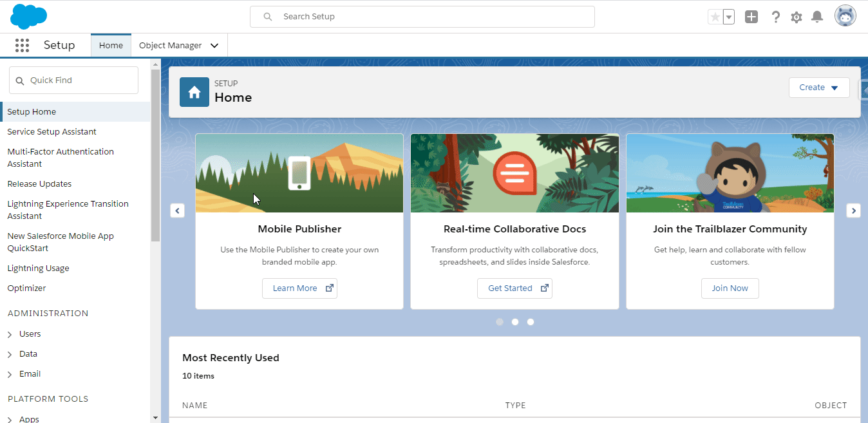Open the user profile avatar
Screen dimensions: 868x423
845,16
